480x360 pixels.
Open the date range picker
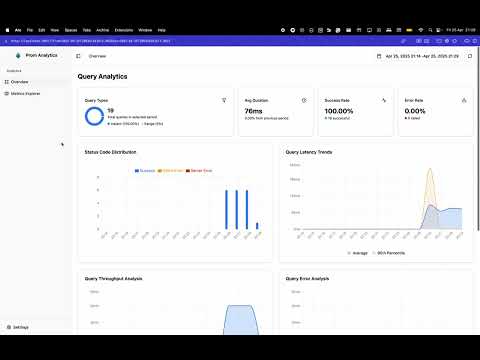click(x=418, y=56)
